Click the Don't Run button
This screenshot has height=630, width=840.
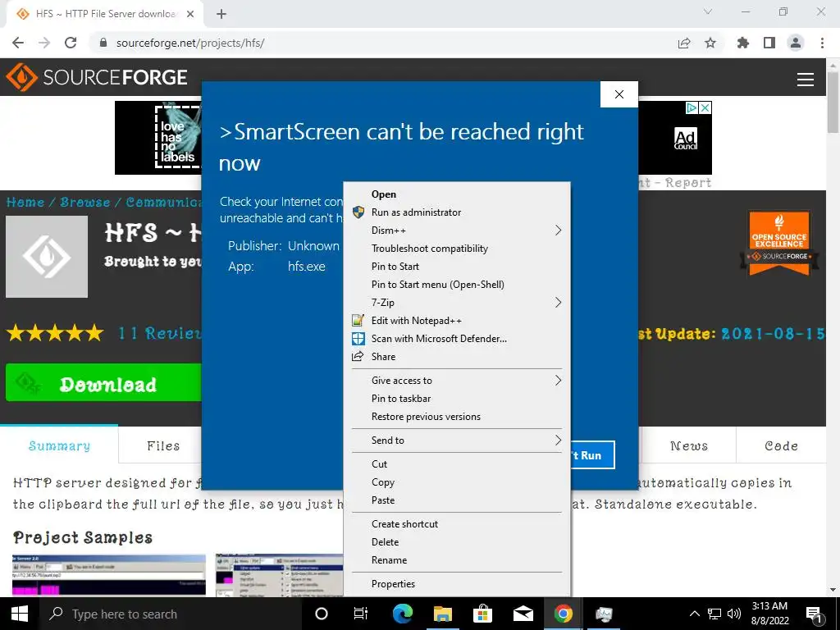tap(592, 454)
